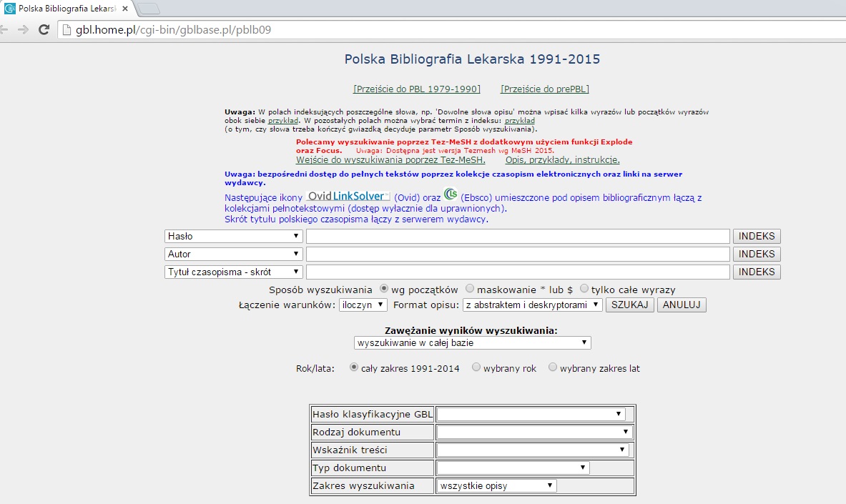Select the 'wg początków' search mode
The height and width of the screenshot is (504, 846).
pyautogui.click(x=383, y=289)
